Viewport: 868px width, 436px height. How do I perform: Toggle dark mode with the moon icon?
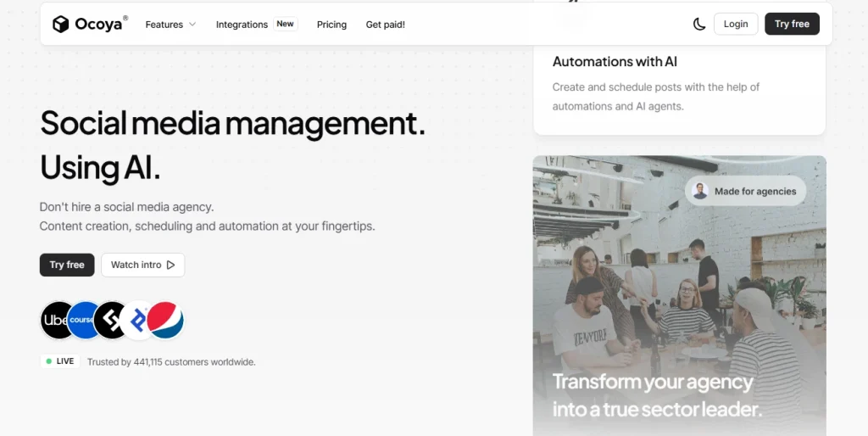tap(699, 24)
